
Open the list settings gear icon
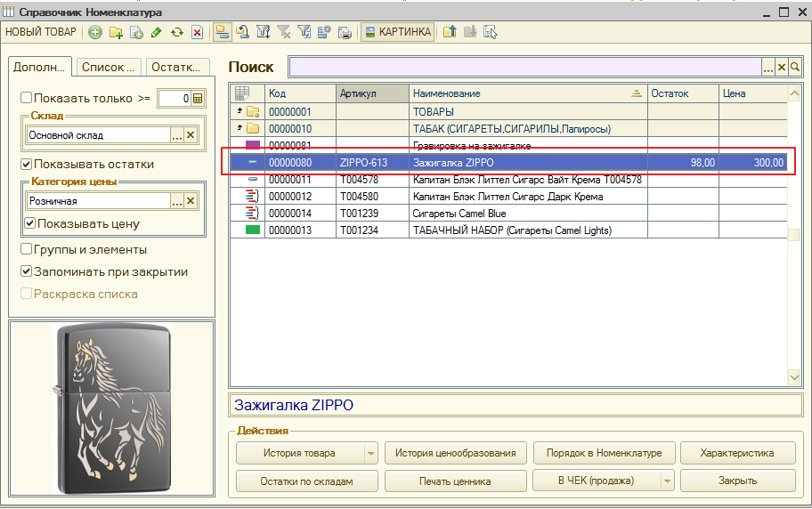(x=324, y=33)
